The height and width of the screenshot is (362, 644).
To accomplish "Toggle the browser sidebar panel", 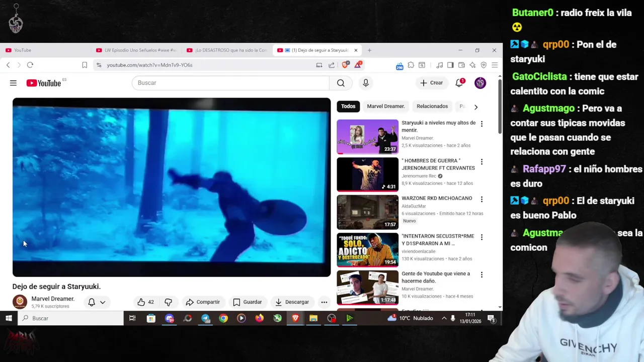I will [450, 65].
